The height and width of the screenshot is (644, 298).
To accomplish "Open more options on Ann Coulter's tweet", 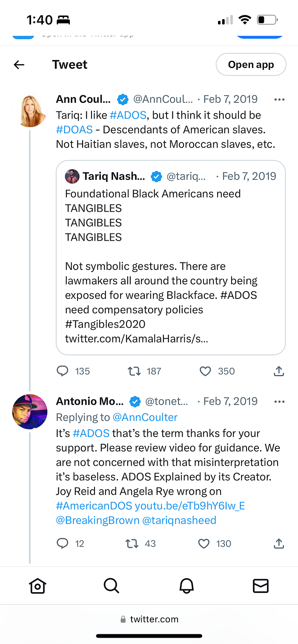I will 279,100.
